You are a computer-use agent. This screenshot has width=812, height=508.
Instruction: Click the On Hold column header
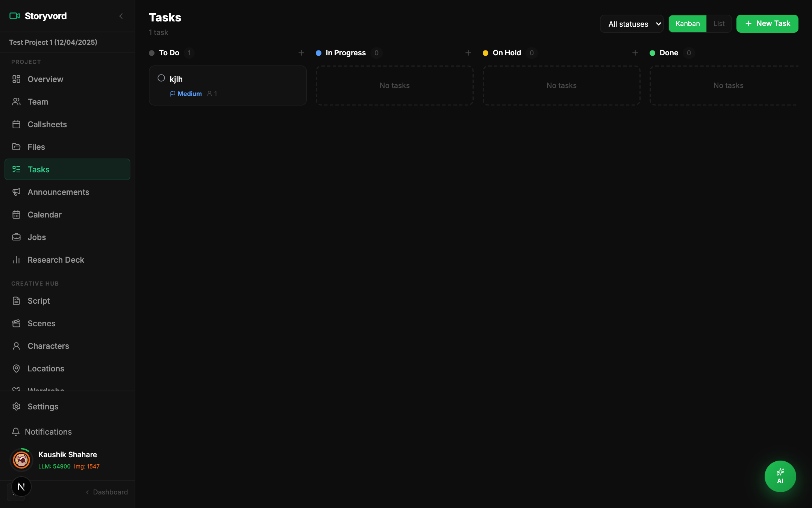click(x=507, y=53)
